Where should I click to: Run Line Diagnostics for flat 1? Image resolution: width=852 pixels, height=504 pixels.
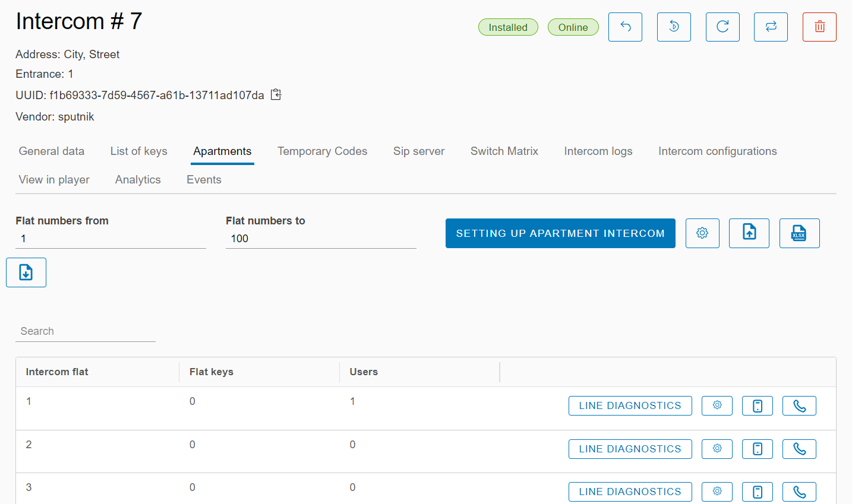pos(630,406)
